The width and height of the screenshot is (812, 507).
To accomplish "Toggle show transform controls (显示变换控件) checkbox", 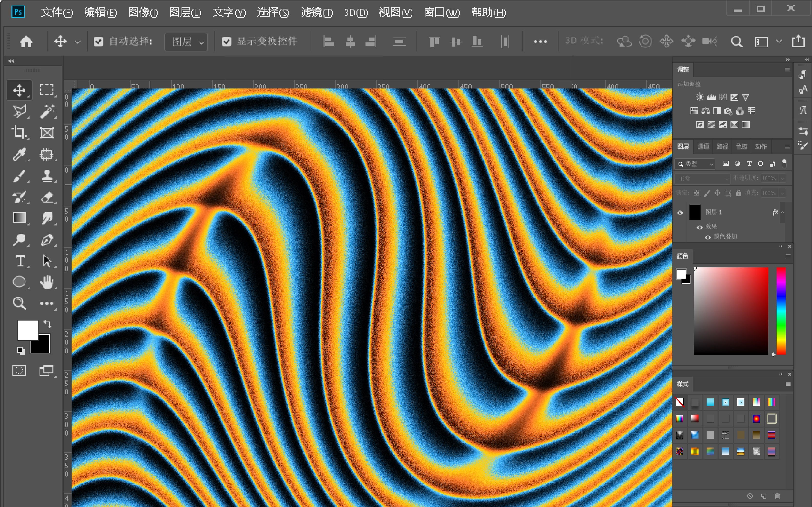I will pos(226,42).
